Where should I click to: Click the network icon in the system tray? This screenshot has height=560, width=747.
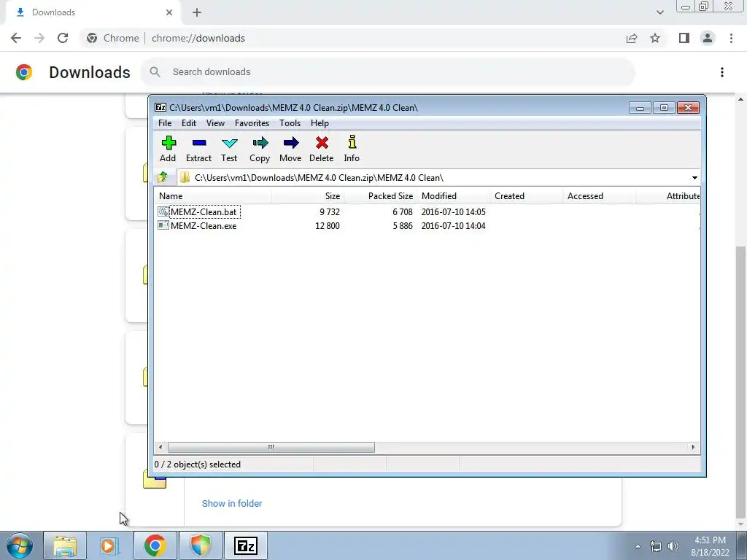tap(656, 546)
